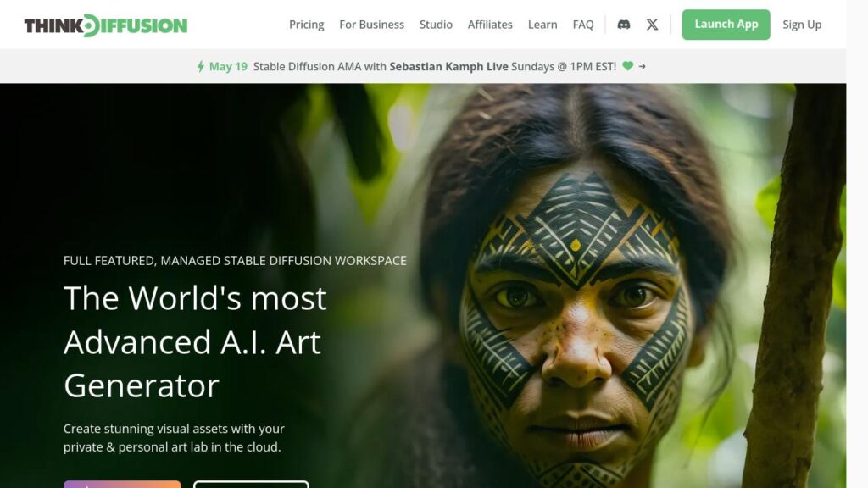The image size is (868, 488).
Task: Click the Sebastian Kamph Live announcement text
Action: [448, 66]
